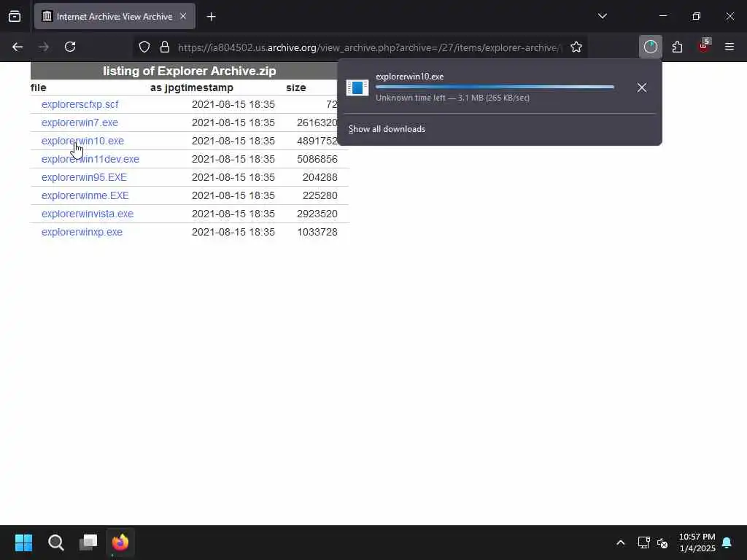Image resolution: width=747 pixels, height=560 pixels.
Task: Open Windows Start menu
Action: (x=23, y=542)
